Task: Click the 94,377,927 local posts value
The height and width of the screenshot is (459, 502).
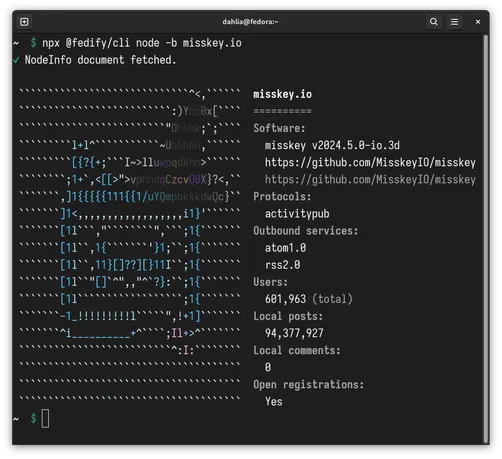Action: [294, 333]
